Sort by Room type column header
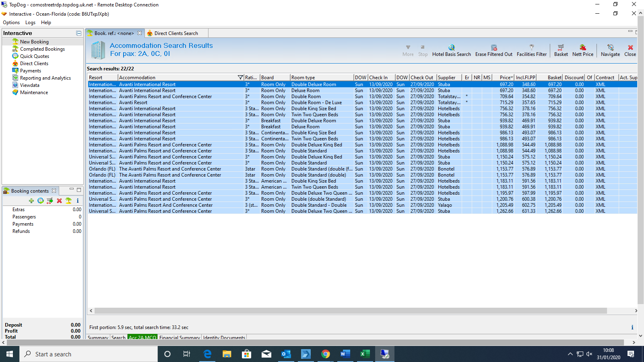644x362 pixels. (x=322, y=78)
